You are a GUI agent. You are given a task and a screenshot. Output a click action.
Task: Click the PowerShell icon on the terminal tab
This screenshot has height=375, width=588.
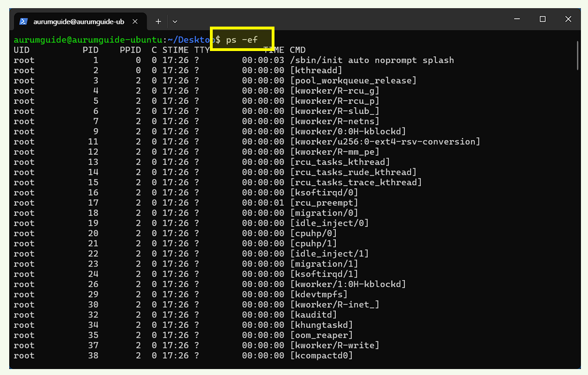click(x=23, y=21)
